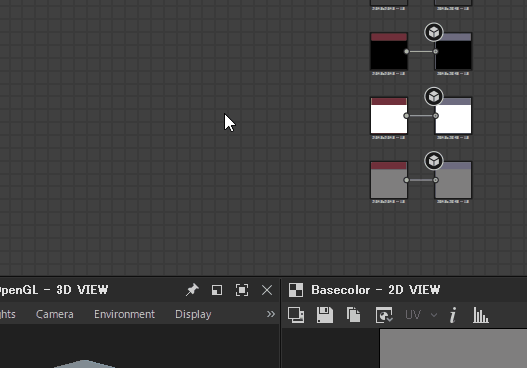527x368 pixels.
Task: Click the cube badge above the white output node
Action: coord(434,96)
